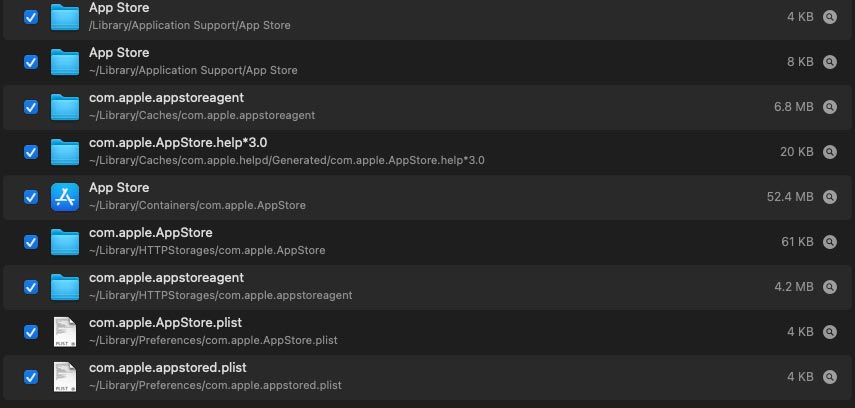Image resolution: width=855 pixels, height=408 pixels.
Task: Toggle the checkbox for the 6.8 MB appstoreagent cache
Action: 31,107
